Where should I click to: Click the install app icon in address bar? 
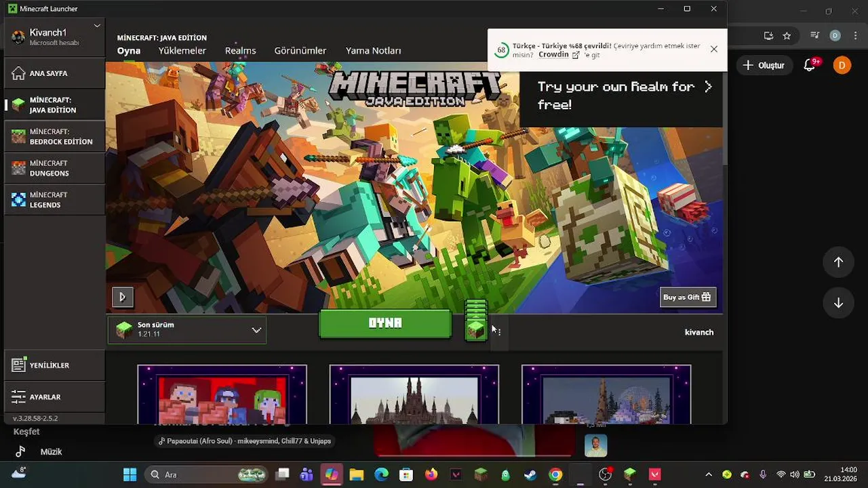[768, 35]
